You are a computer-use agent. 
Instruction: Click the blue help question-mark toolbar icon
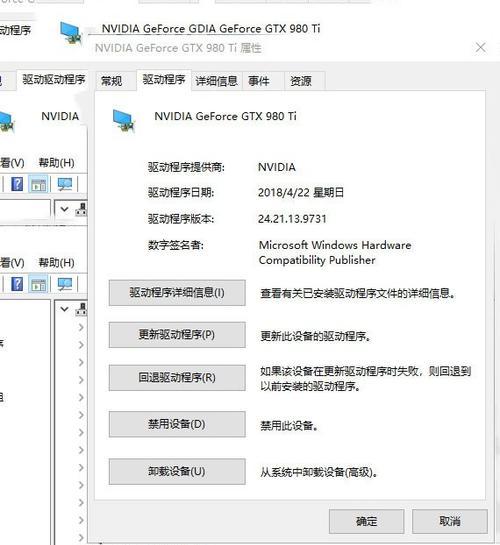tap(17, 184)
